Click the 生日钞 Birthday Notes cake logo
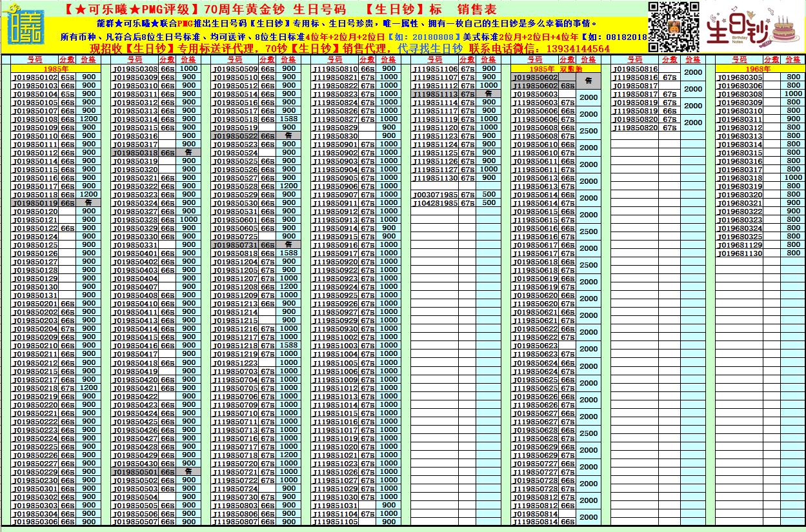This screenshot has height=532, width=806. click(752, 26)
